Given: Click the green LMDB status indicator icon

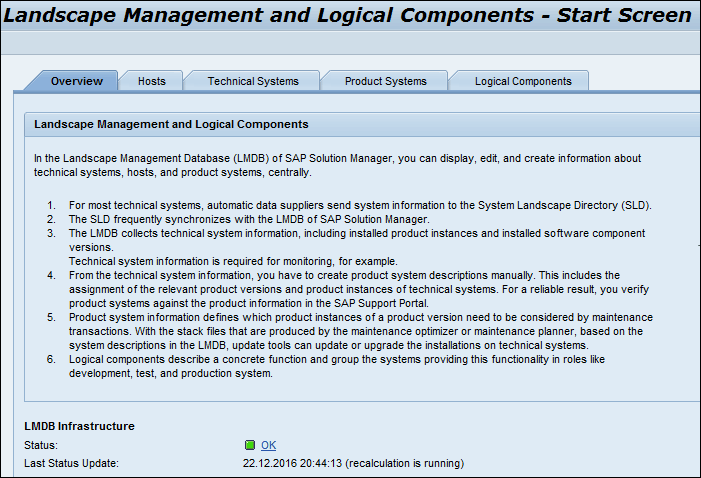Looking at the screenshot, I should (x=250, y=445).
